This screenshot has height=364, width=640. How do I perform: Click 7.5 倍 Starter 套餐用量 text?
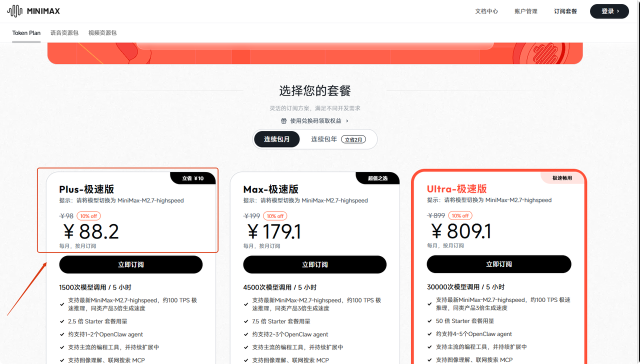pos(281,321)
